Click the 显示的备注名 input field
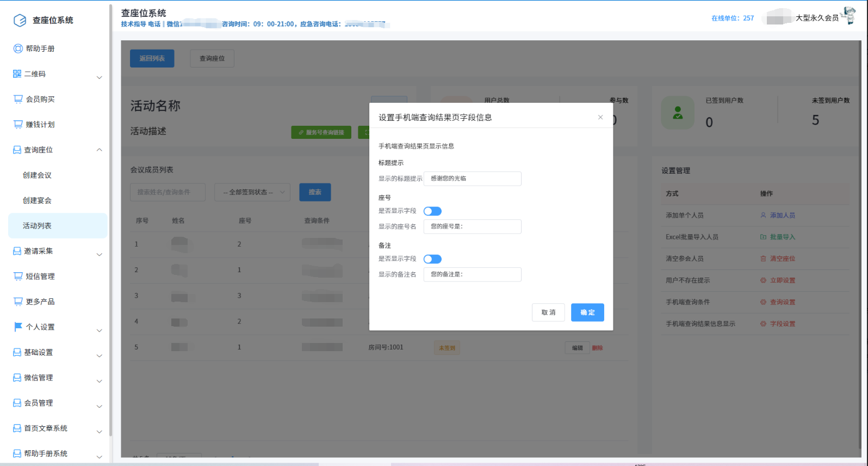 tap(472, 274)
